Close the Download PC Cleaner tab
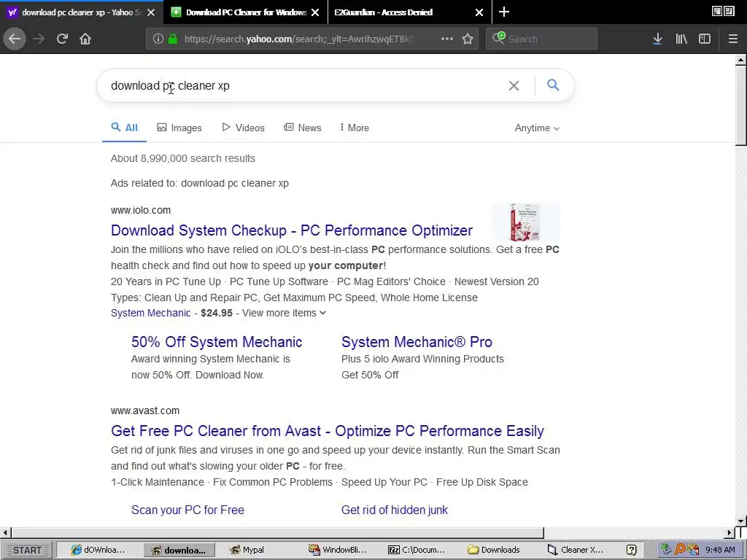The height and width of the screenshot is (560, 747). point(315,12)
